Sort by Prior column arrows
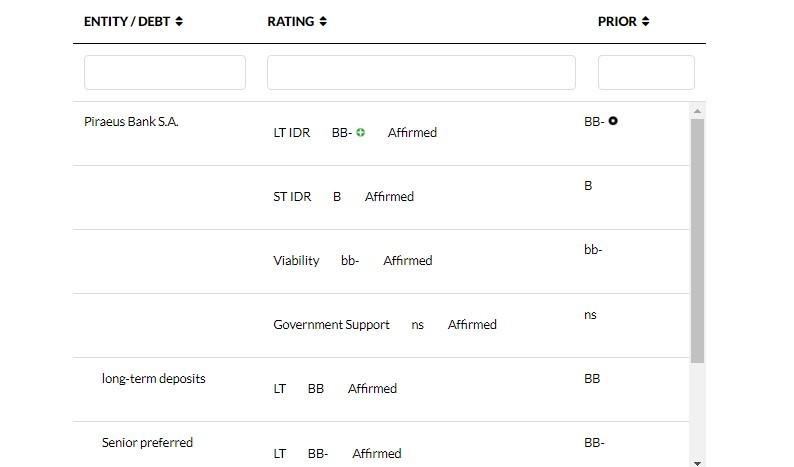Screen dimensions: 794x467 pyautogui.click(x=645, y=21)
